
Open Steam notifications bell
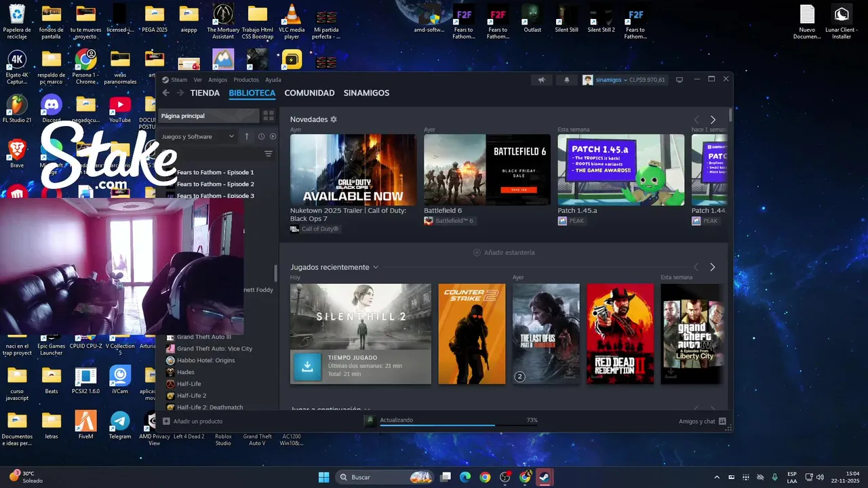[567, 80]
